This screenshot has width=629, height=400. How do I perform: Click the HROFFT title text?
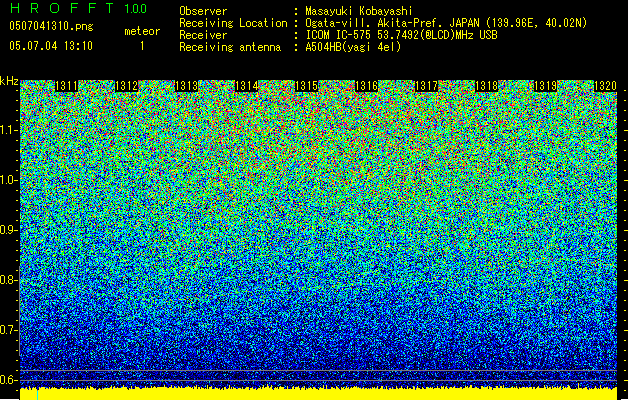tap(62, 8)
